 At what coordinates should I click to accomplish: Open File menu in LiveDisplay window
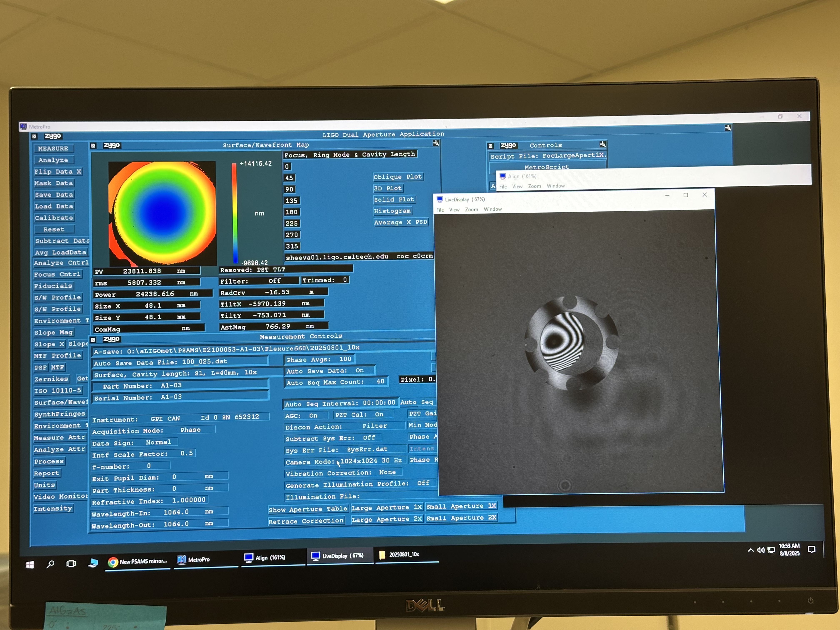point(440,210)
